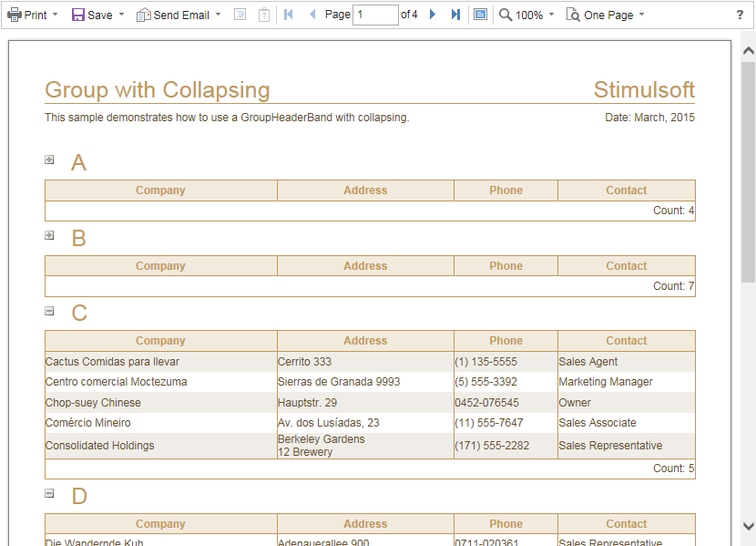Click the zoom magnifier icon
756x546 pixels.
click(x=506, y=15)
